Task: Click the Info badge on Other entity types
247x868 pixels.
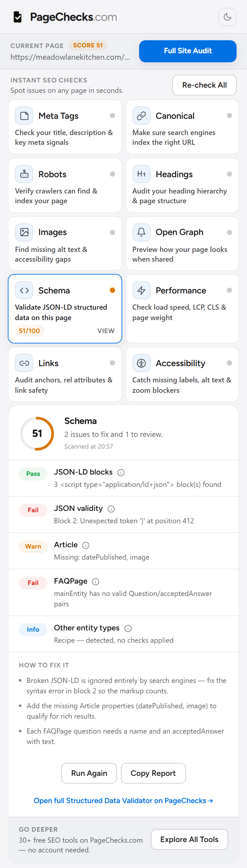Action: pos(33,630)
